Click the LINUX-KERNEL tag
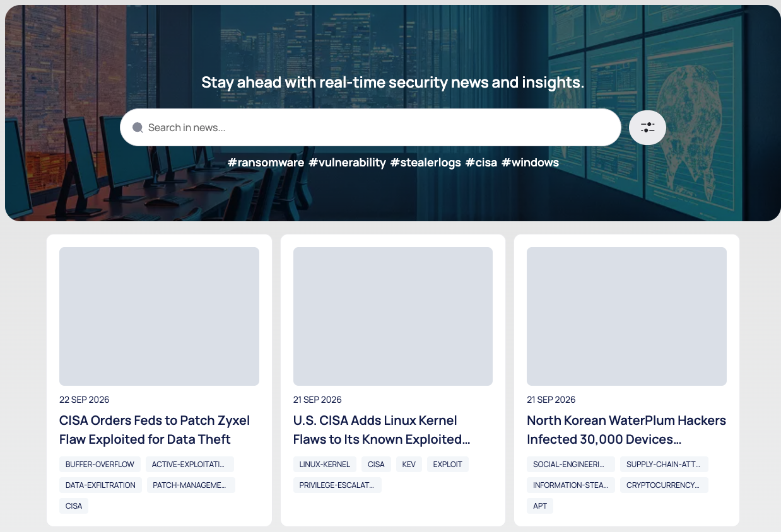The height and width of the screenshot is (532, 781). click(x=325, y=465)
